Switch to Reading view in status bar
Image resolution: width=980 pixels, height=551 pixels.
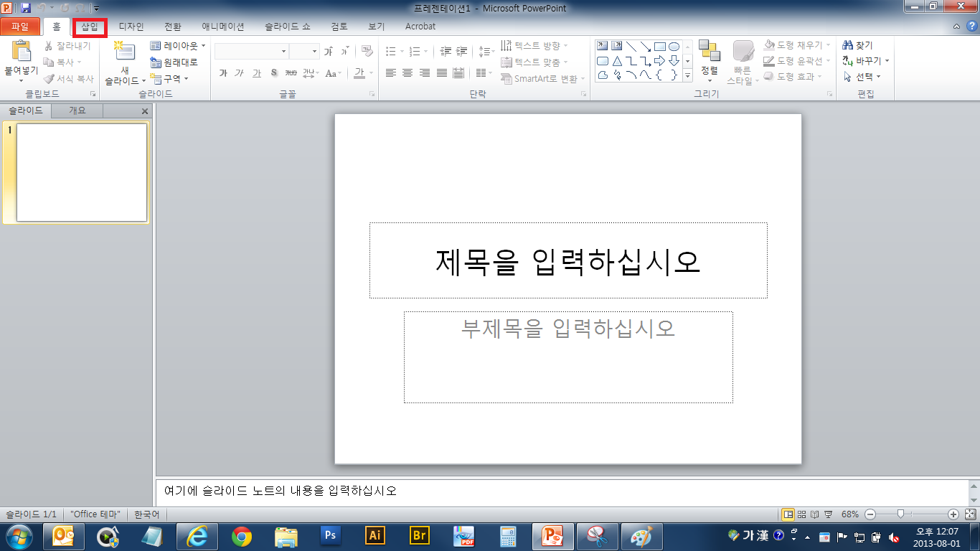pyautogui.click(x=815, y=514)
